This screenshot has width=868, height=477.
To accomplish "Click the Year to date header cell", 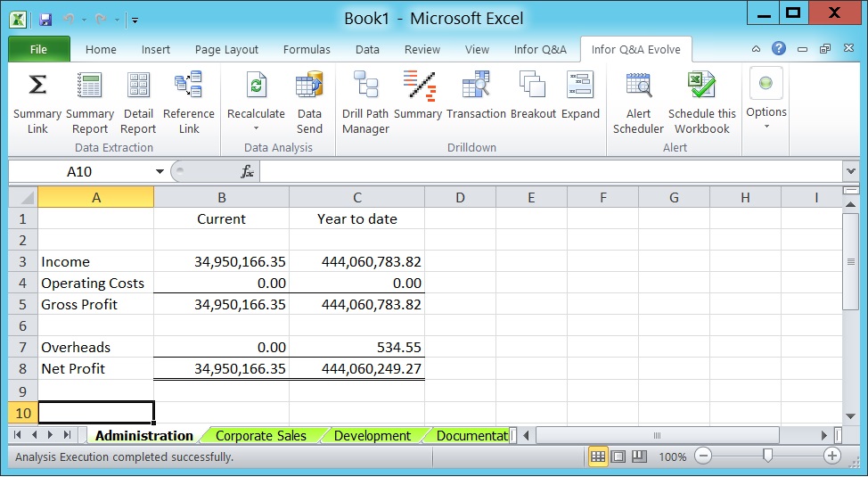I will click(357, 218).
